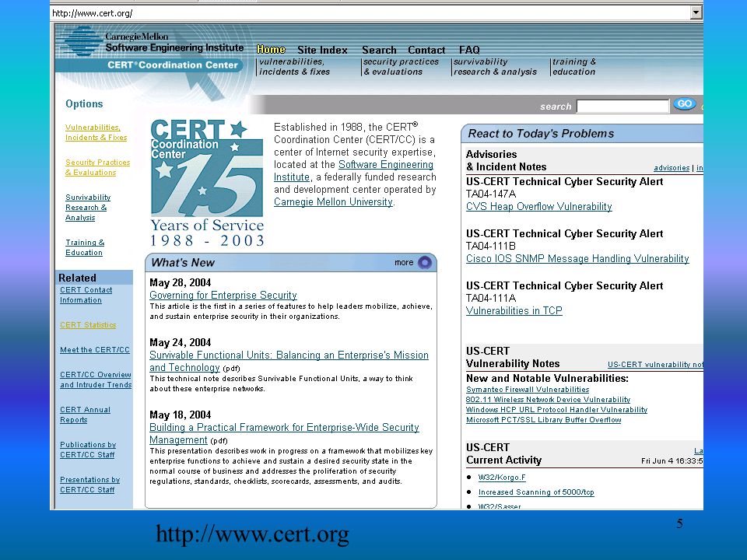Open Increased Scanning of 5000/tcp link
The width and height of the screenshot is (747, 560).
536,492
